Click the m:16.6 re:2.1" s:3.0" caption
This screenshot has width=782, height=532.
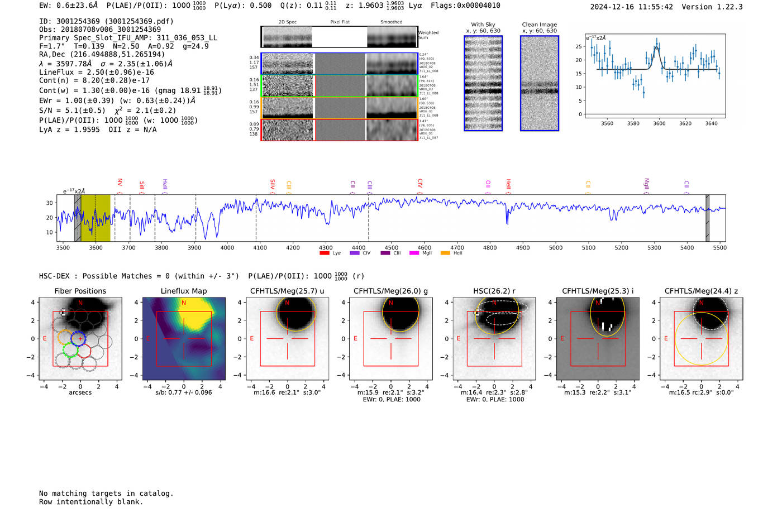(287, 392)
